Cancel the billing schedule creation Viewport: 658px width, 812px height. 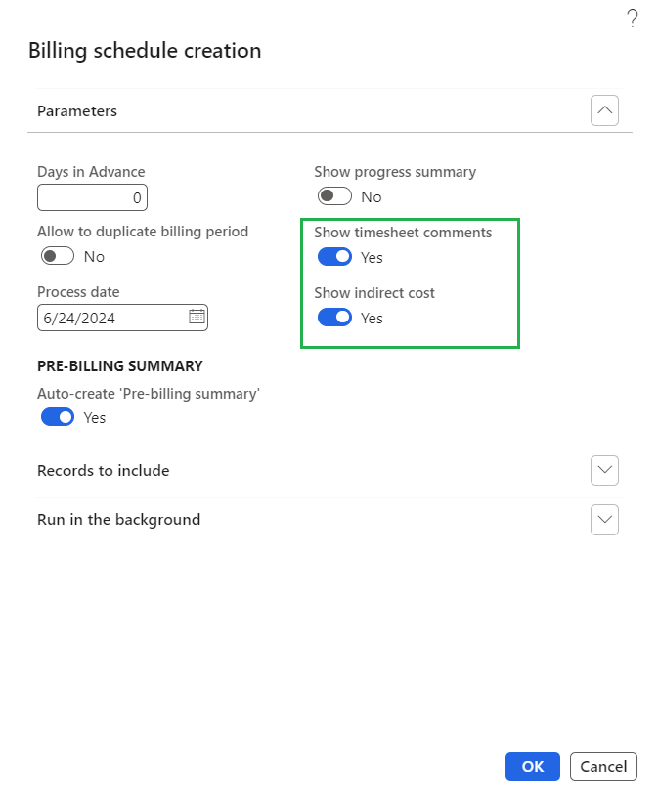click(603, 767)
